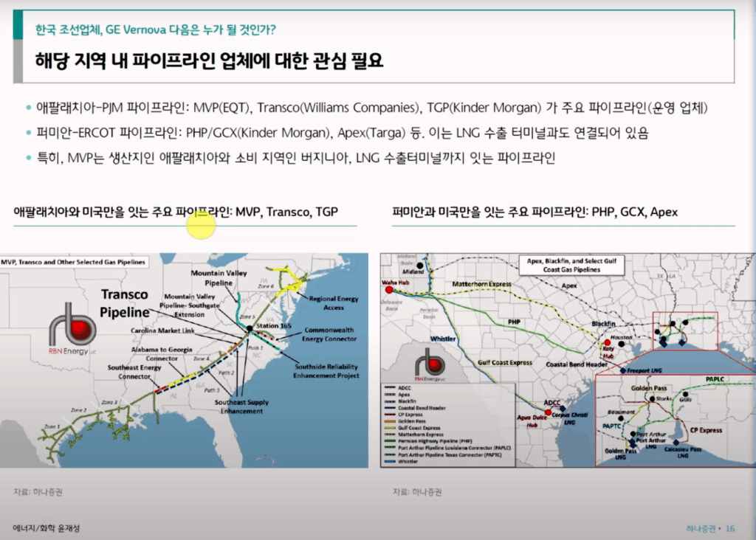Screen dimensions: 756x540
Task: Click the right chart heading listing PHP, GCX, Apex
Action: pyautogui.click(x=535, y=212)
